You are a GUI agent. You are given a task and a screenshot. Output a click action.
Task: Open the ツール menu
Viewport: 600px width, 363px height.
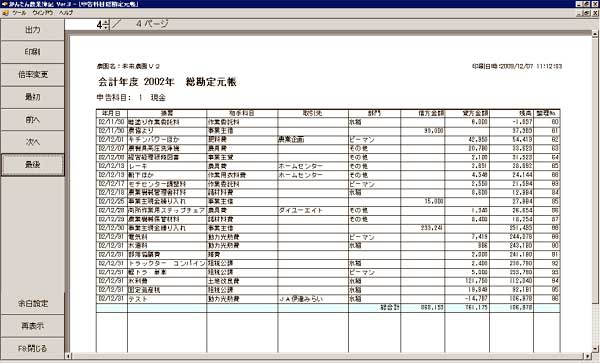coord(19,13)
